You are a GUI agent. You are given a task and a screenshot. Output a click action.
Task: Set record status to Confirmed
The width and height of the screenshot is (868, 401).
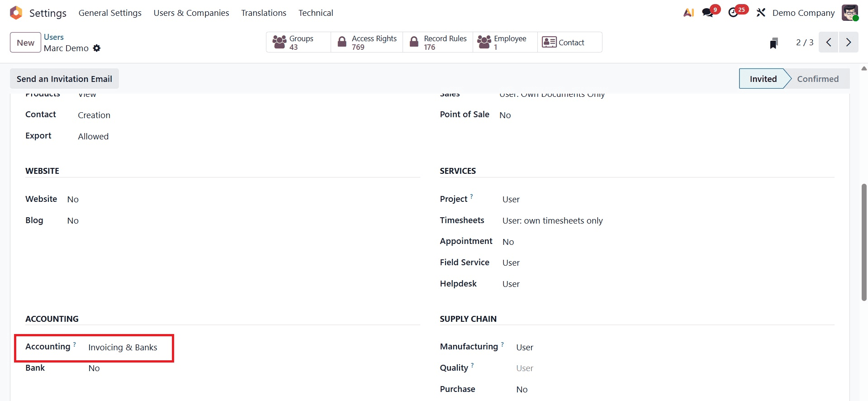pos(819,78)
